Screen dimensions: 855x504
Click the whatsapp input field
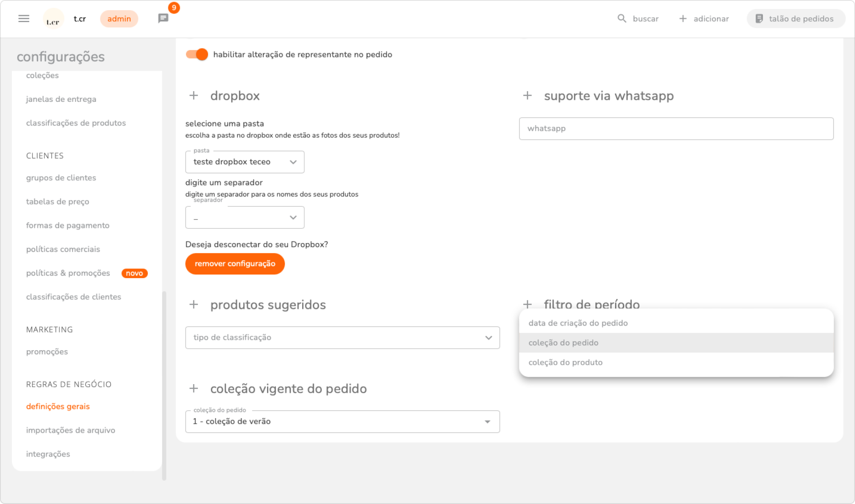coord(676,129)
